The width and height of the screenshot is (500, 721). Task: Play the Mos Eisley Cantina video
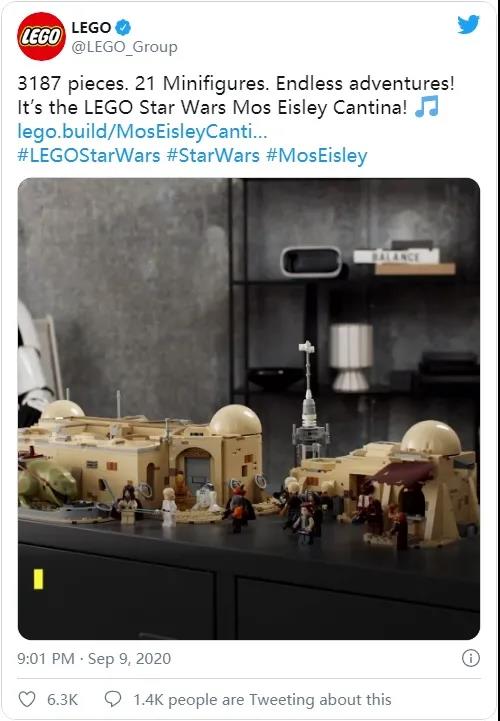[x=249, y=408]
